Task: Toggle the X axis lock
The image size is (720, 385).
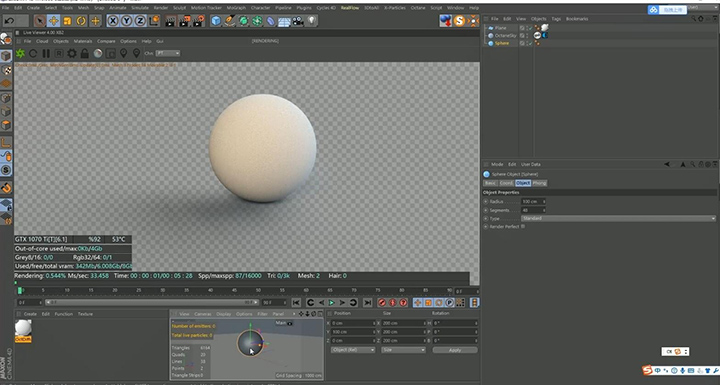Action: point(113,21)
